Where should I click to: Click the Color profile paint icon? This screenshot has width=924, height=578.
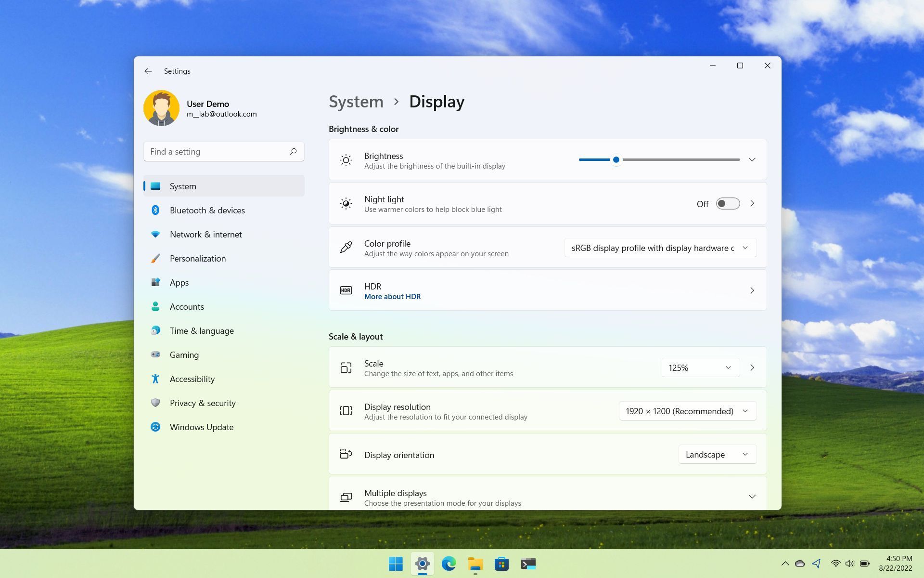pos(346,247)
